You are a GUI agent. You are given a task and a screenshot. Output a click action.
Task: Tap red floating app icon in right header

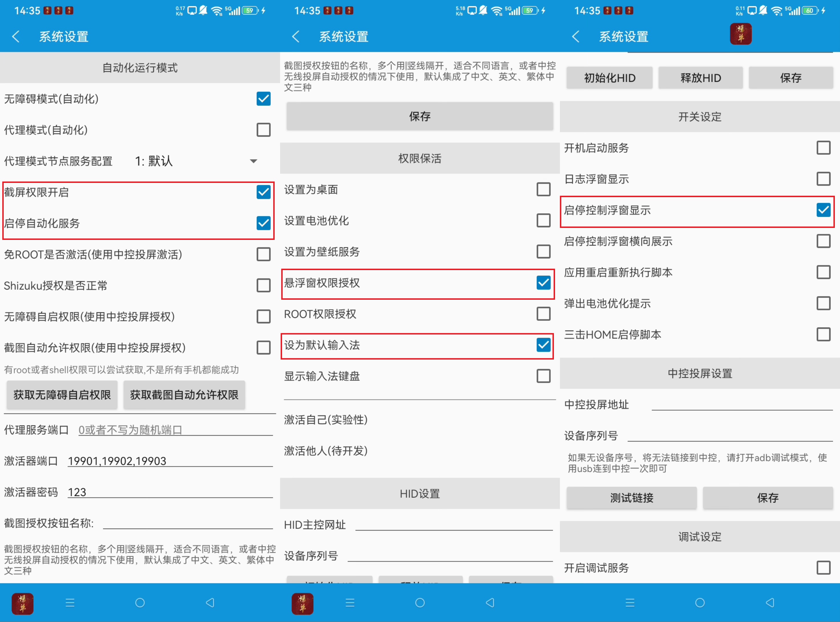tap(740, 34)
